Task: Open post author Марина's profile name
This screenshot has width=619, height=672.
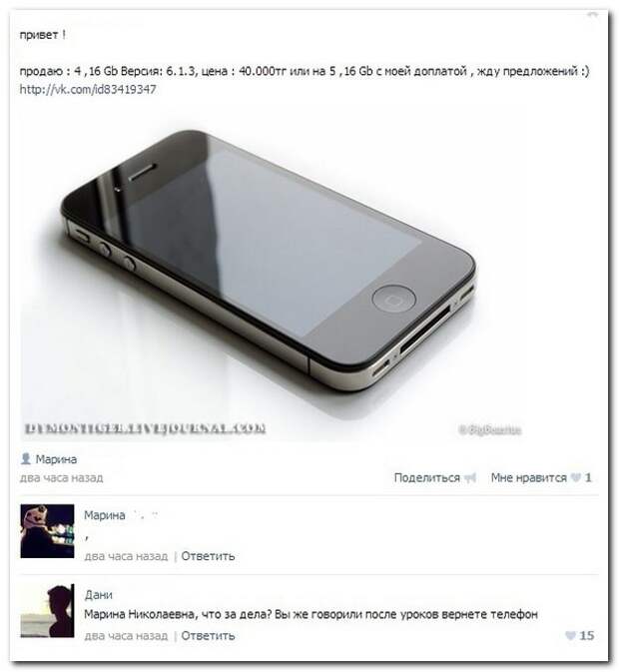Action: pyautogui.click(x=56, y=459)
